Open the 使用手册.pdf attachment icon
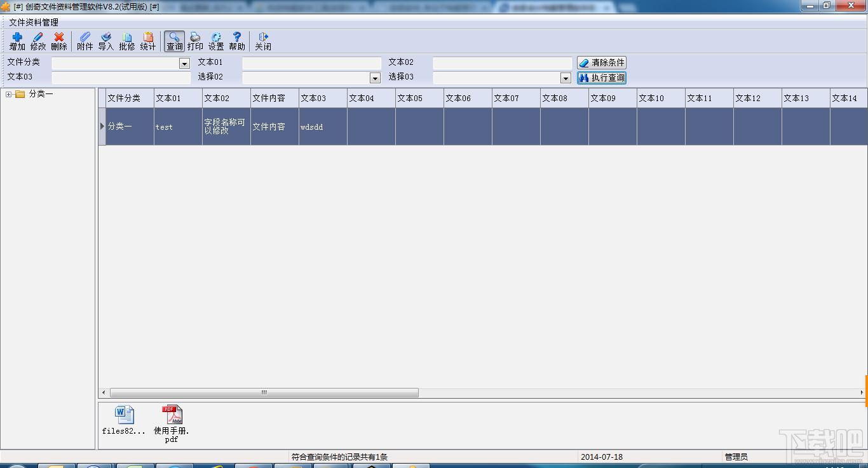Viewport: 868px width, 468px height. click(x=172, y=423)
